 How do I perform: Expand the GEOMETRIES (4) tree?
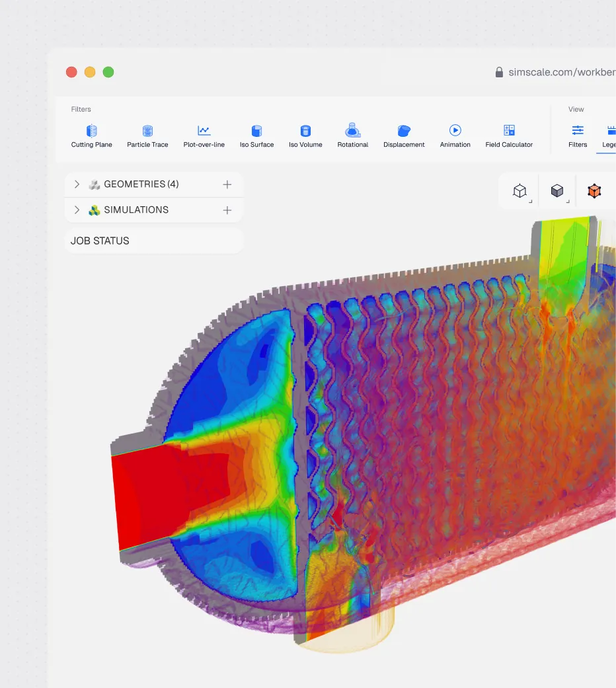(x=77, y=184)
